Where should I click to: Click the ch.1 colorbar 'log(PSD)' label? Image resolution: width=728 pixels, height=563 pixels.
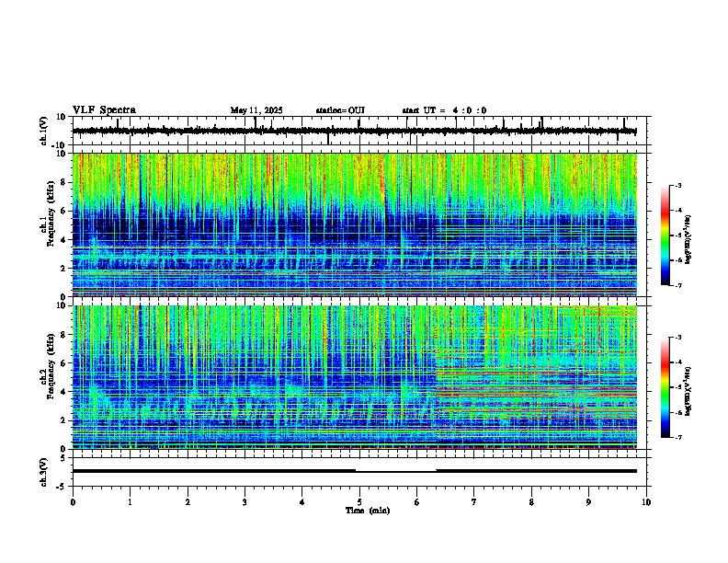click(688, 239)
